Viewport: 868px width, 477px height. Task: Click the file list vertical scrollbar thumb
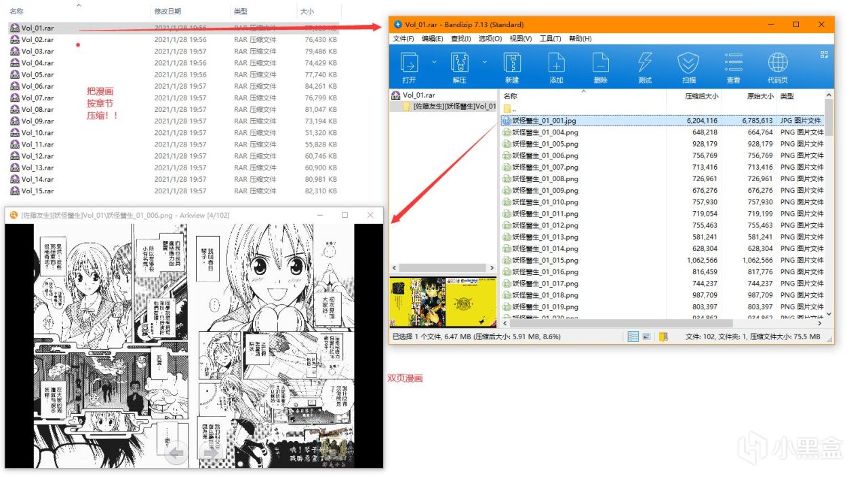829,116
